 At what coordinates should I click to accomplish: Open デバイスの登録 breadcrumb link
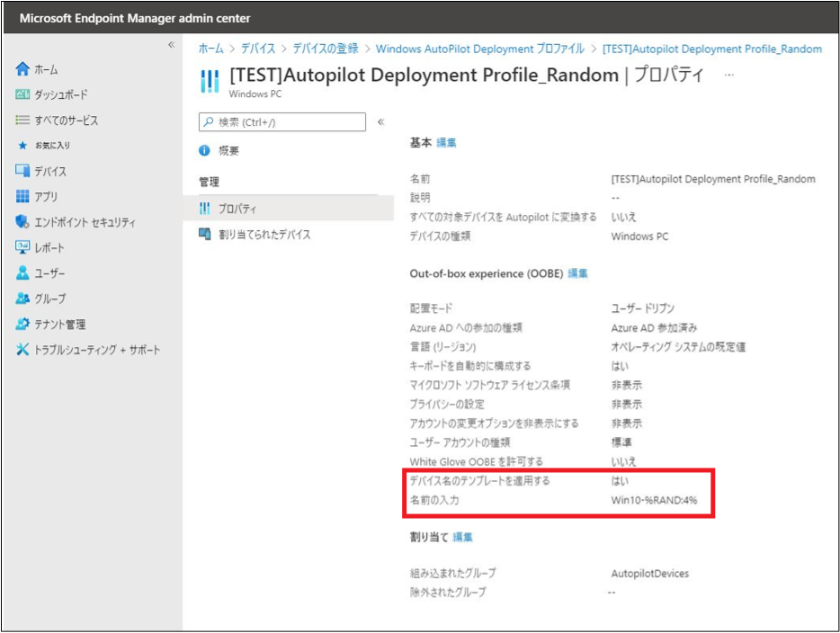click(326, 49)
